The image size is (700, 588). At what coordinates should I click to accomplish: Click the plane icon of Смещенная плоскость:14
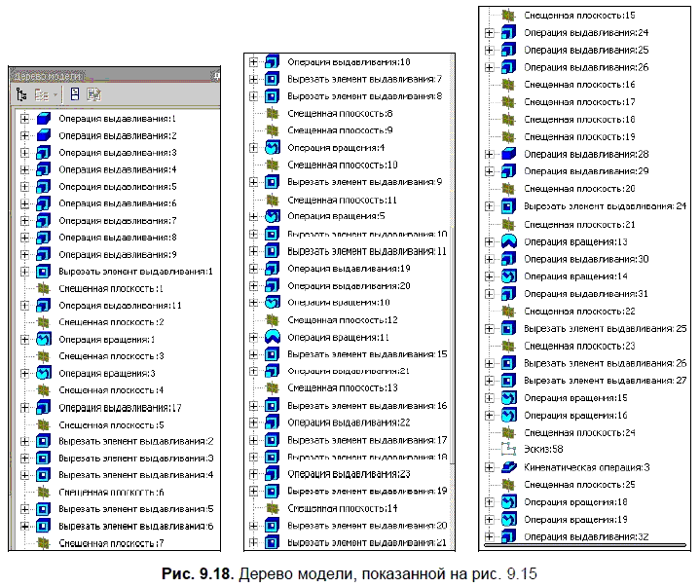point(272,508)
